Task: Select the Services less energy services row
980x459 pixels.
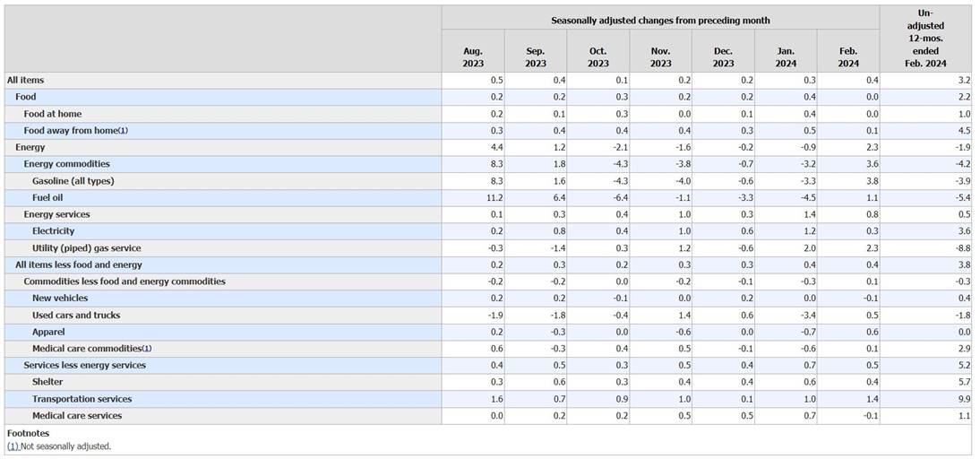Action: 489,365
